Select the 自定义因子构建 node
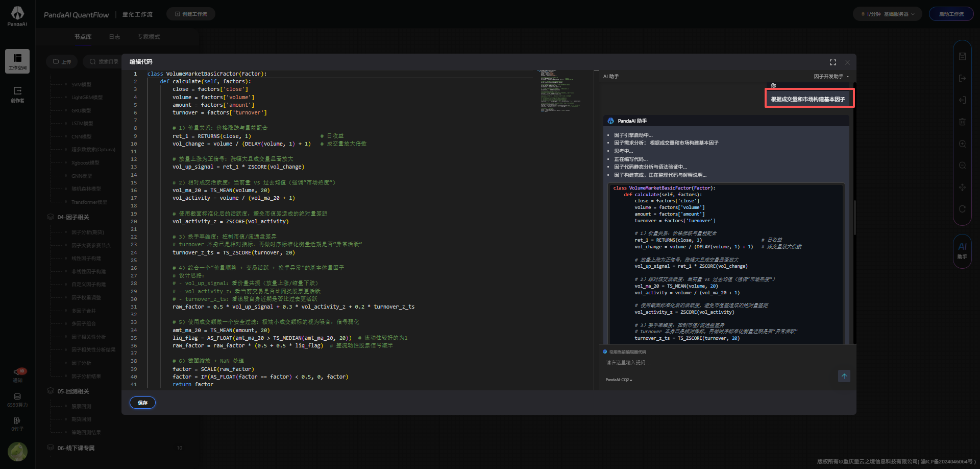980x469 pixels. pyautogui.click(x=89, y=285)
